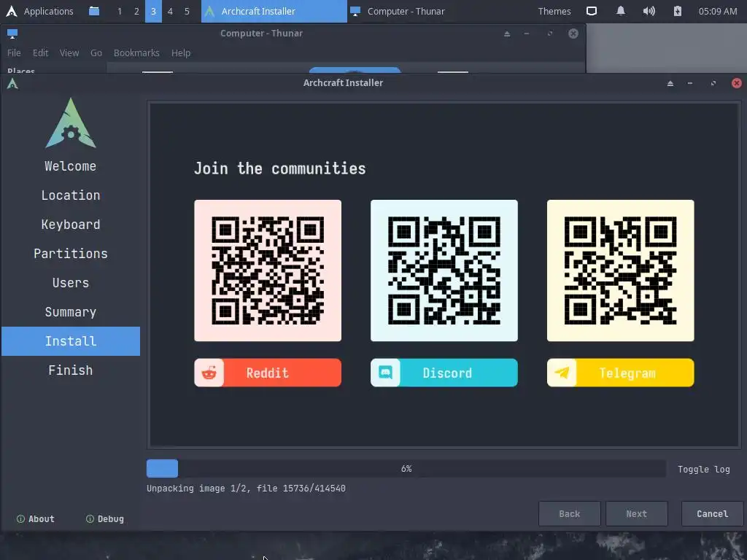747x560 pixels.
Task: Select the Summary step in the sidebar
Action: 71,312
